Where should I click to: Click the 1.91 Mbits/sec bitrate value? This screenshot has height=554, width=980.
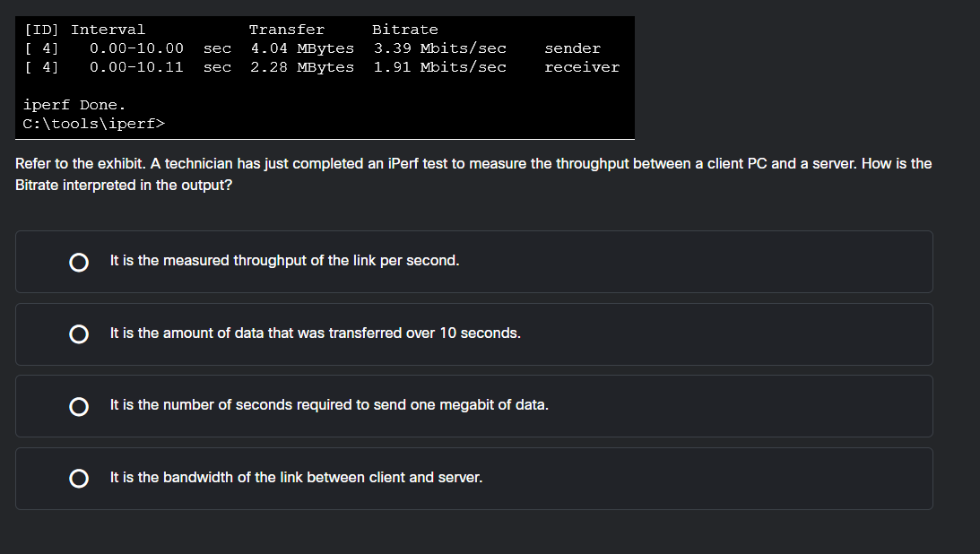tap(439, 66)
